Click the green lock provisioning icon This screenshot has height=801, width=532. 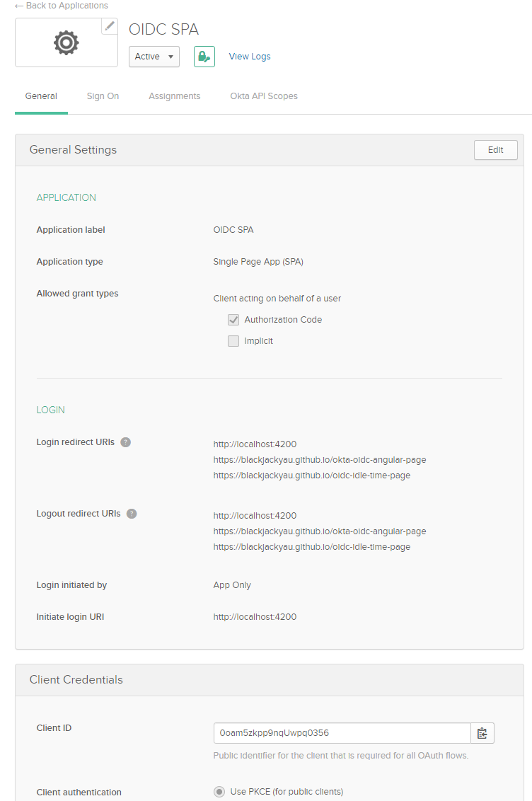204,57
